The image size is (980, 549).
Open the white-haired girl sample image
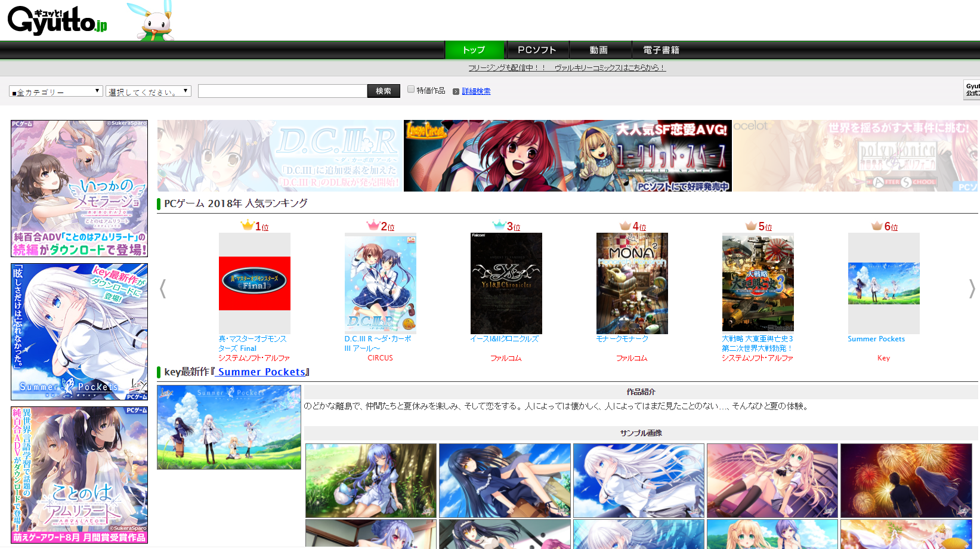click(639, 480)
